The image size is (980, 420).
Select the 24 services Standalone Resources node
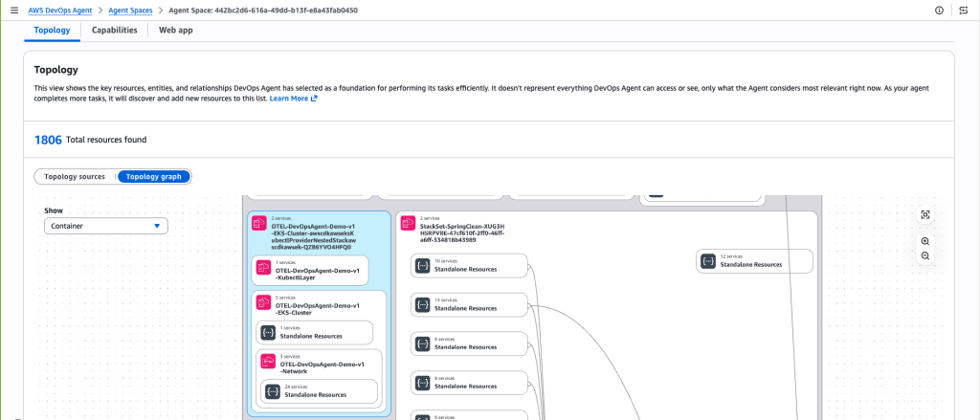coord(317,391)
